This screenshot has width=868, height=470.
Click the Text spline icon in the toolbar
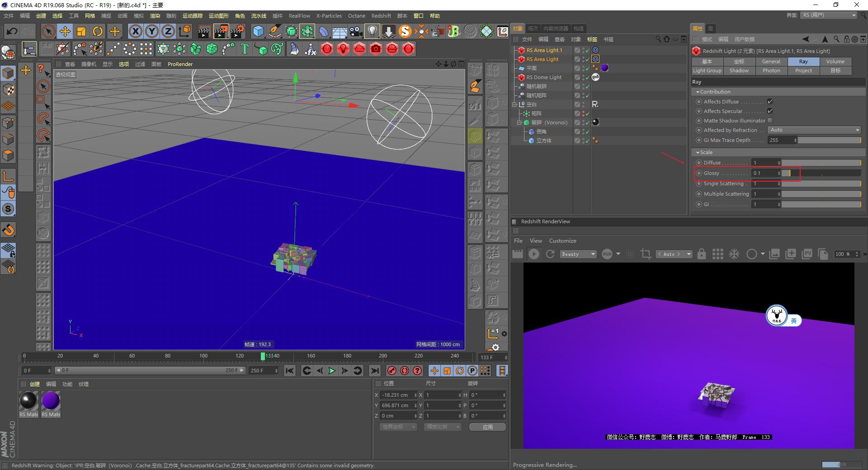coord(244,49)
